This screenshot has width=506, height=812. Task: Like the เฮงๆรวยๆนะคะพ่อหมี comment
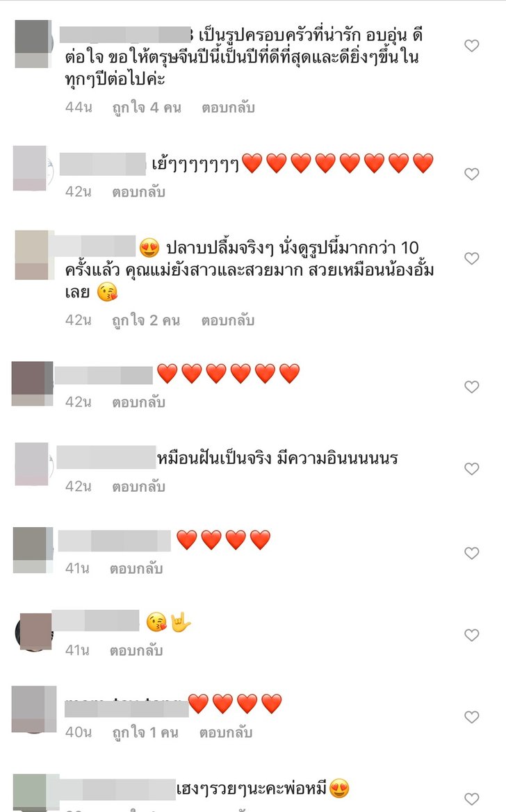pos(471,799)
